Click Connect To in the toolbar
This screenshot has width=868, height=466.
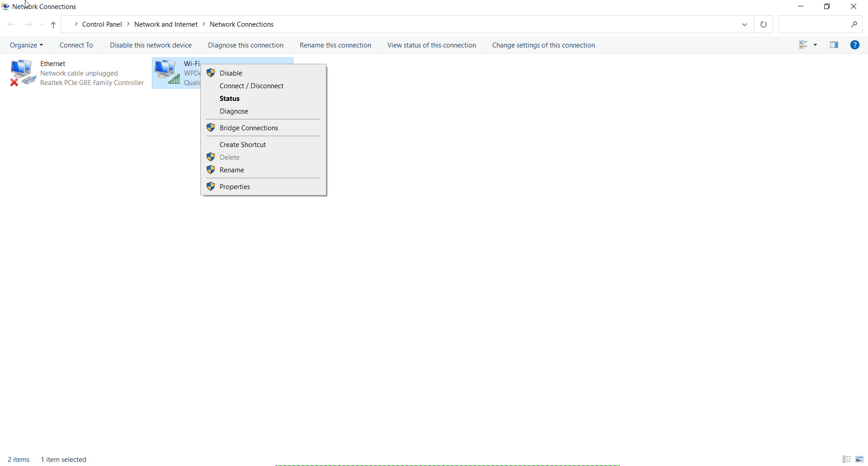(x=76, y=45)
